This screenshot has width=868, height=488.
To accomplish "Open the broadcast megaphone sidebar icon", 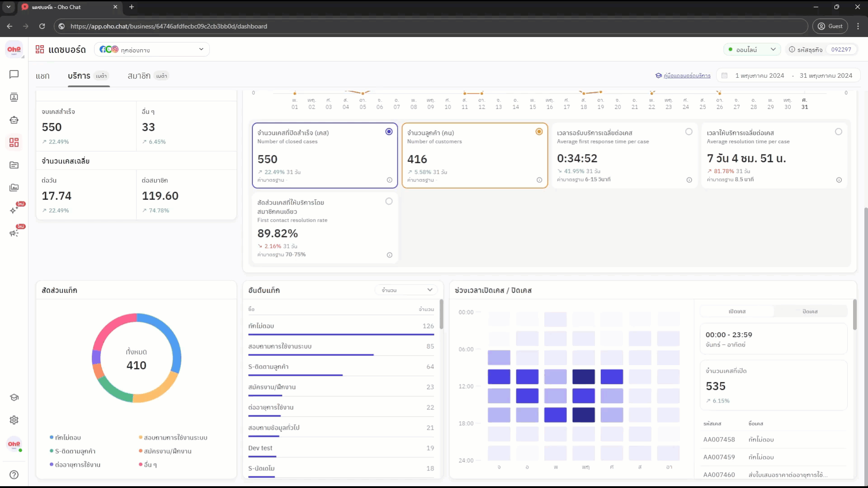I will point(14,233).
